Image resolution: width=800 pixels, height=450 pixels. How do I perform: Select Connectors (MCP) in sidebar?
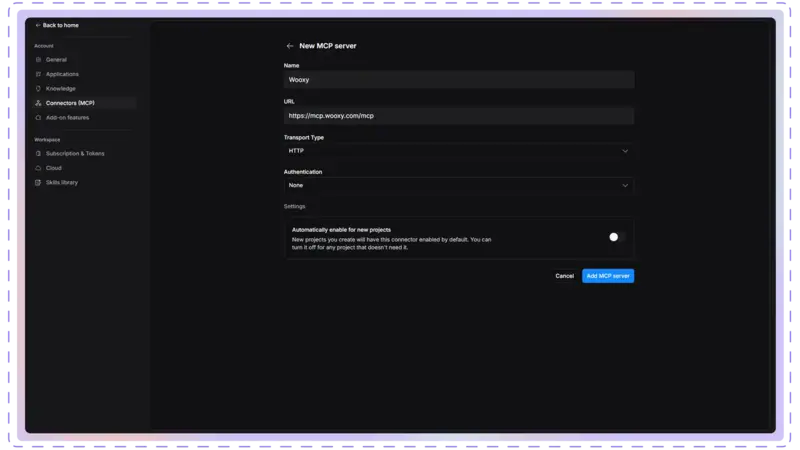84,103
